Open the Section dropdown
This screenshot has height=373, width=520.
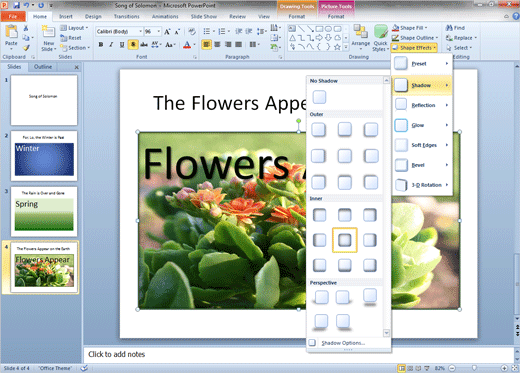(x=75, y=48)
